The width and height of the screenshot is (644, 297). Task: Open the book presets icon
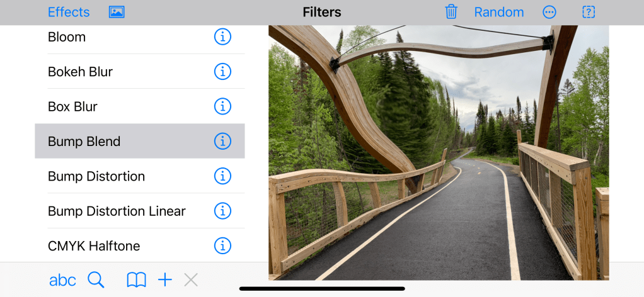pos(136,281)
